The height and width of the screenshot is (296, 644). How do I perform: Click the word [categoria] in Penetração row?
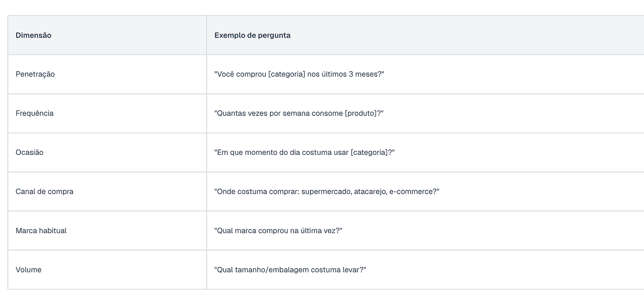[x=287, y=74]
